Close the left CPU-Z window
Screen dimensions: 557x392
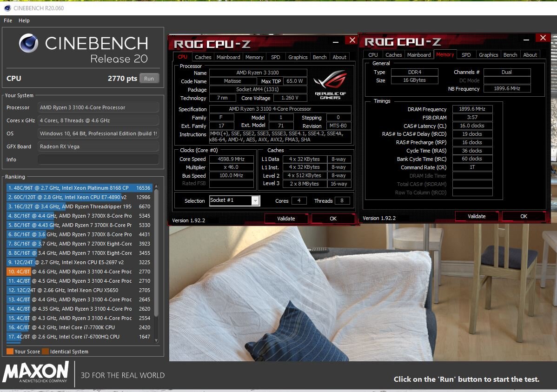click(352, 40)
